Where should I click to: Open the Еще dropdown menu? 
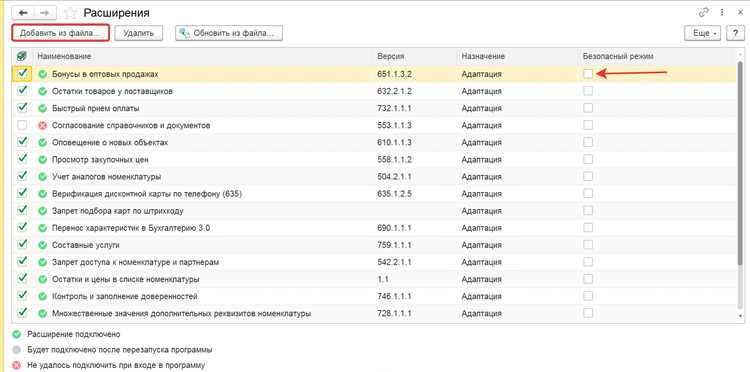(x=703, y=33)
